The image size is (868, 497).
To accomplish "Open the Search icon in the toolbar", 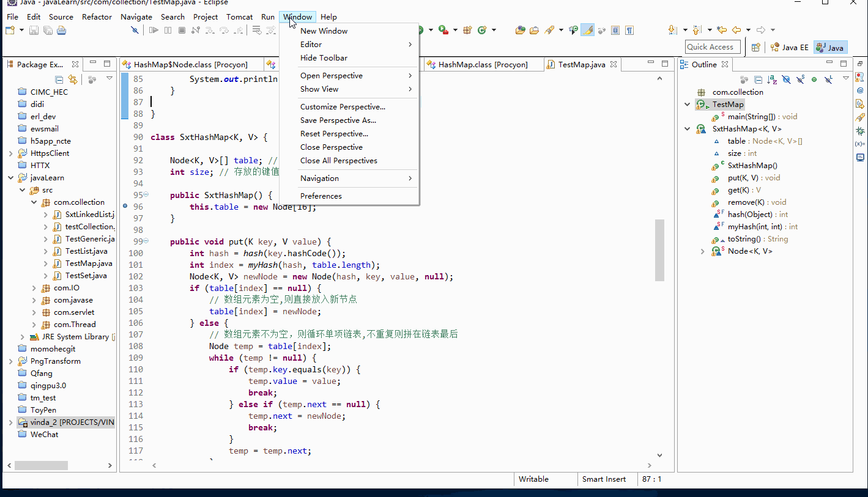I will click(549, 29).
